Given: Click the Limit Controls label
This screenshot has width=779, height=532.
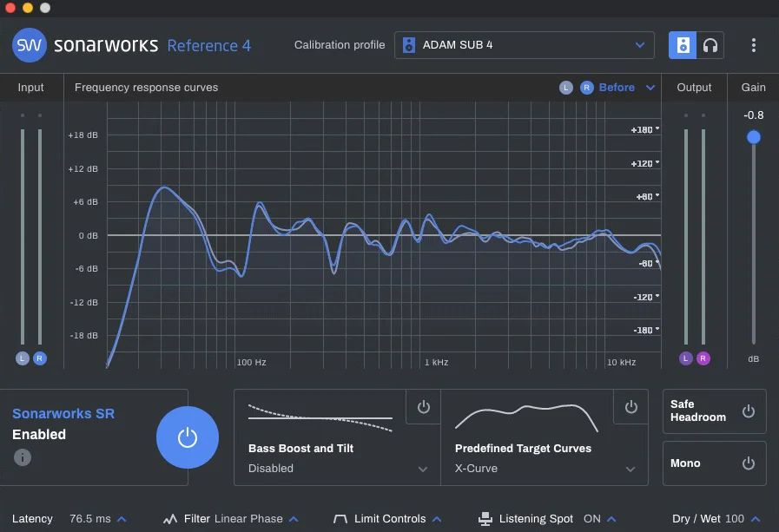Looking at the screenshot, I should tap(390, 519).
